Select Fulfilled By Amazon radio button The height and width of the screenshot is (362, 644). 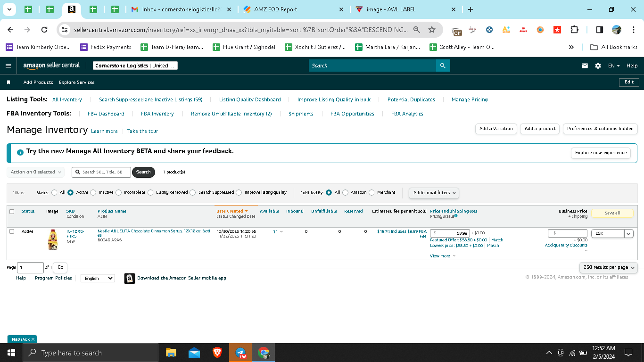click(345, 192)
